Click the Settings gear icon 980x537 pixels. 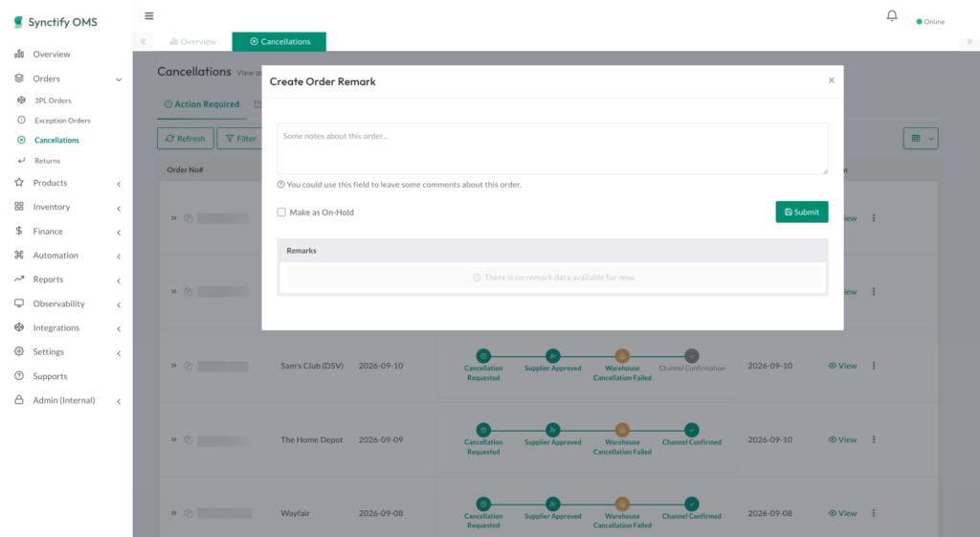(x=19, y=351)
